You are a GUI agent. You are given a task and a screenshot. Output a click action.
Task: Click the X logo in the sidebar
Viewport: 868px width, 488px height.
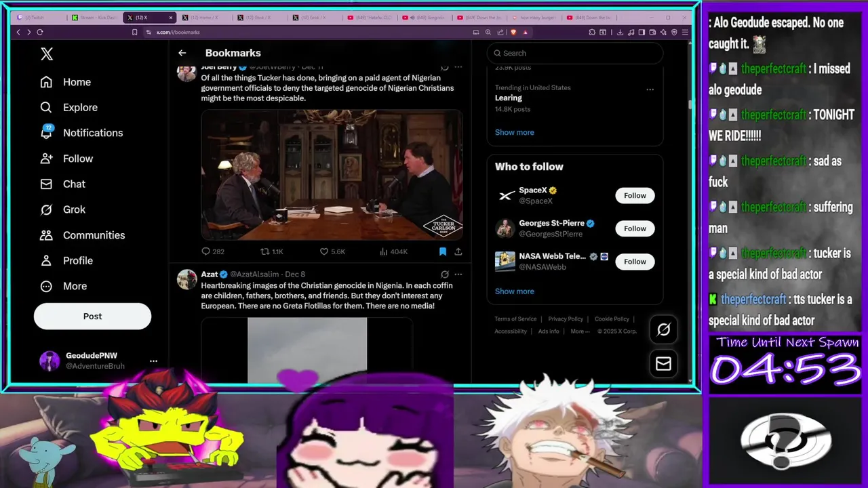pyautogui.click(x=47, y=54)
